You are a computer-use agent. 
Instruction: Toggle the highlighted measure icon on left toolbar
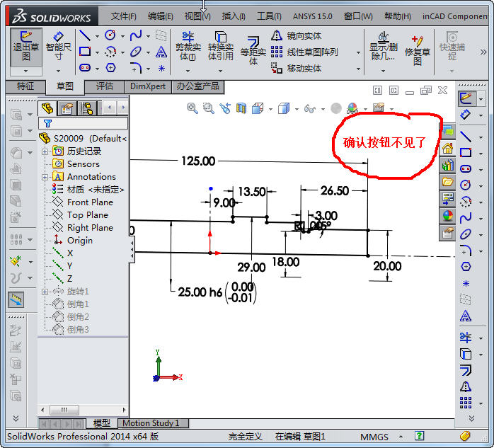click(16, 299)
